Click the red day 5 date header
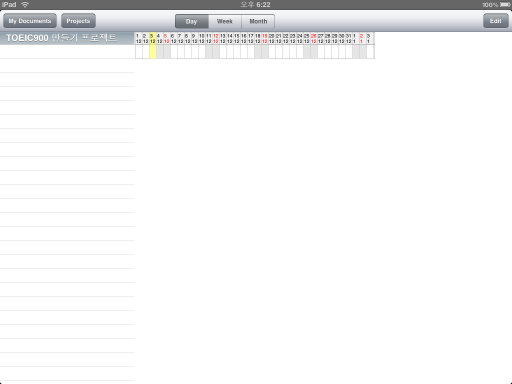The width and height of the screenshot is (512, 384). (167, 38)
